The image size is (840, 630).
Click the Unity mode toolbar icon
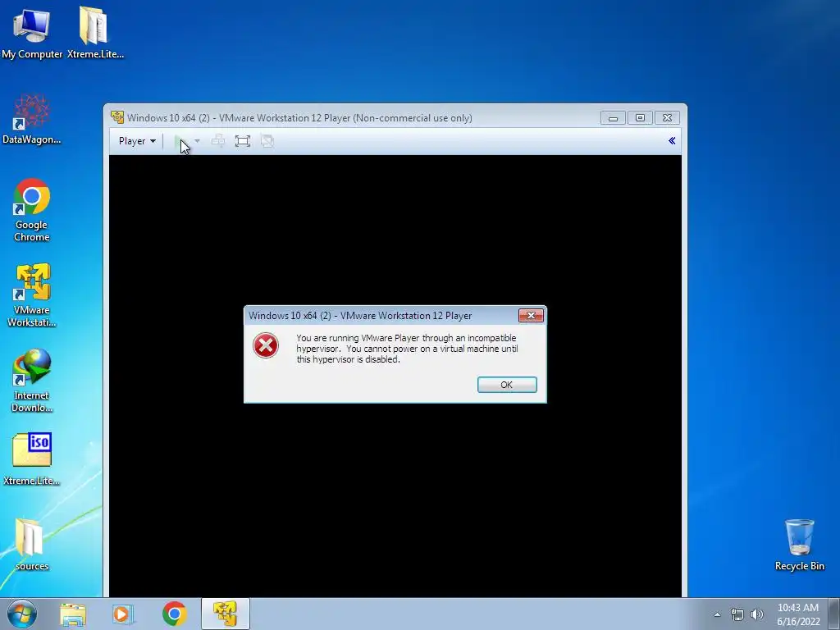tap(267, 141)
